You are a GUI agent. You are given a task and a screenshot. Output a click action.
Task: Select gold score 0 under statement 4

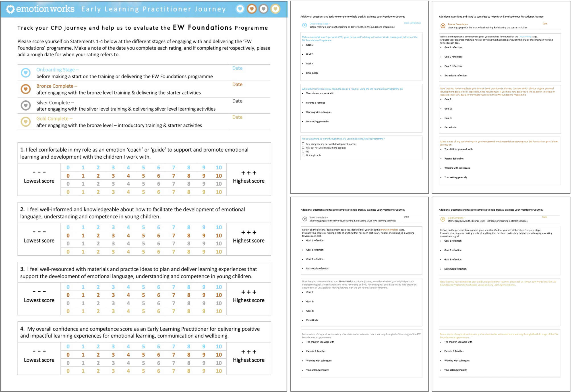[x=68, y=371]
